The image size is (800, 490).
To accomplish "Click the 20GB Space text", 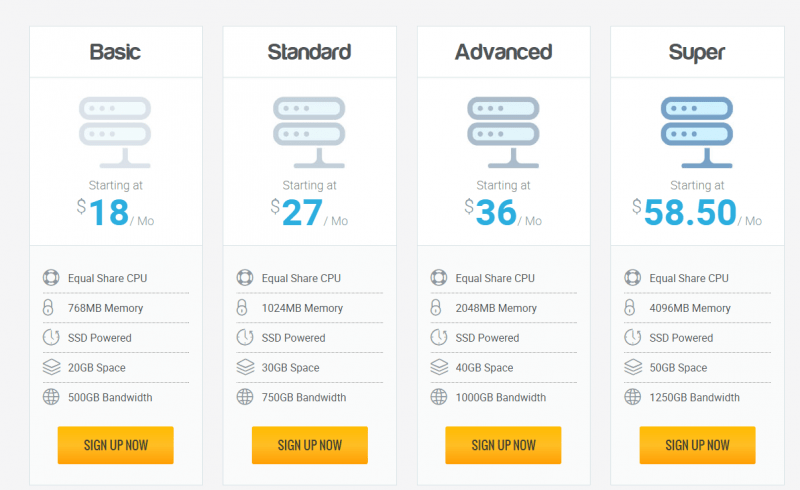I will pyautogui.click(x=97, y=368).
